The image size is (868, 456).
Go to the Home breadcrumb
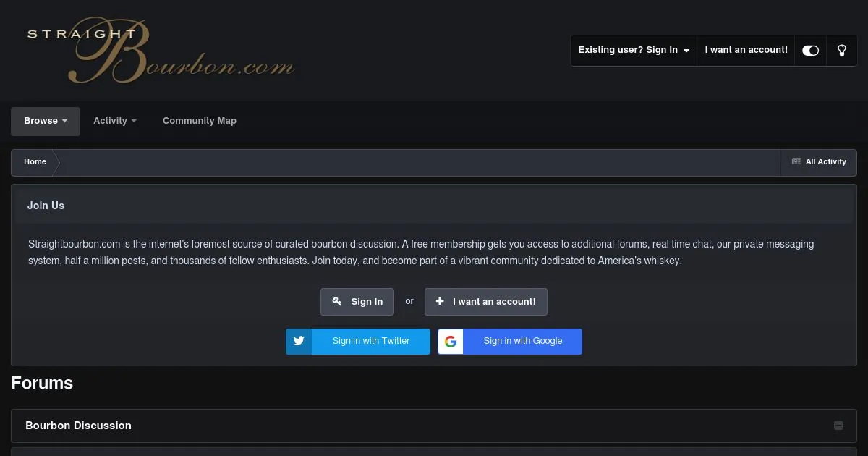click(x=35, y=162)
